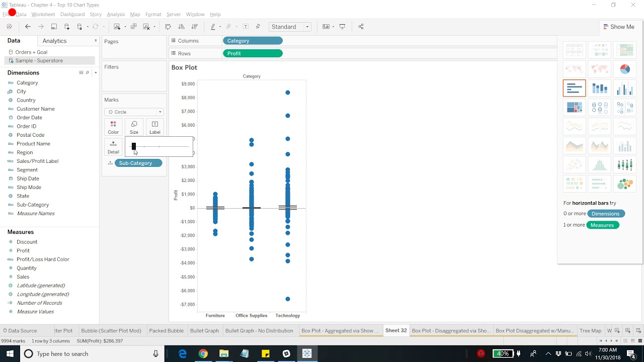644x362 pixels.
Task: Sort ascending using the toolbar icon
Action: (182, 27)
